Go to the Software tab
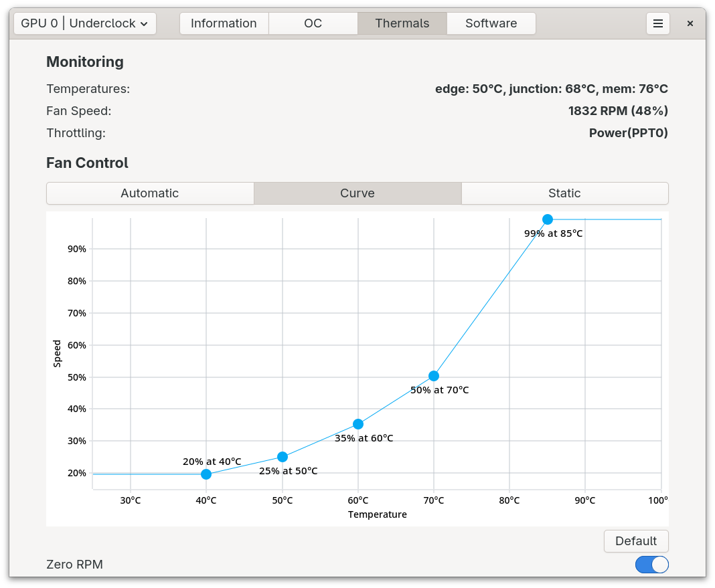 (491, 23)
